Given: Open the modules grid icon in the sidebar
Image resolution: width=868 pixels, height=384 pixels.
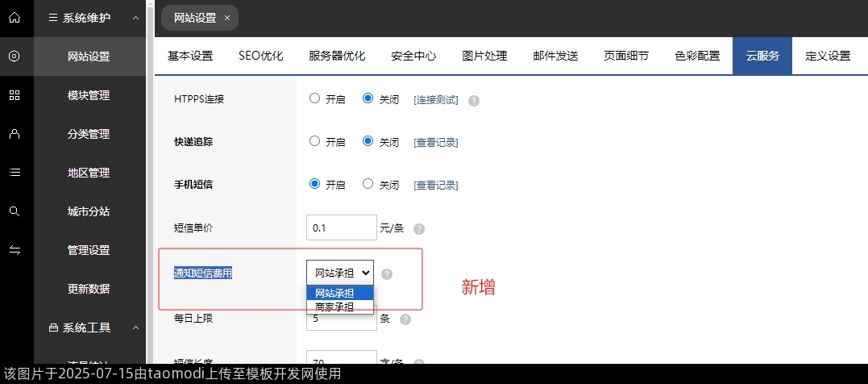Looking at the screenshot, I should pyautogui.click(x=14, y=95).
